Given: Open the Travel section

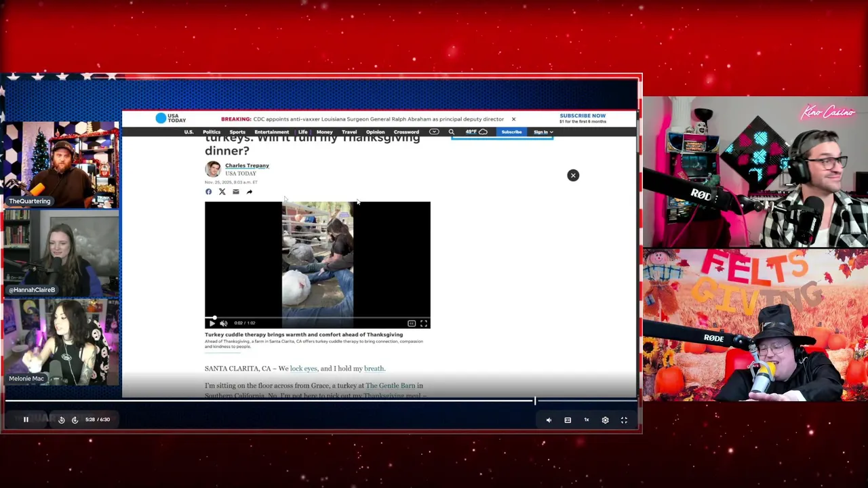Looking at the screenshot, I should pos(349,132).
